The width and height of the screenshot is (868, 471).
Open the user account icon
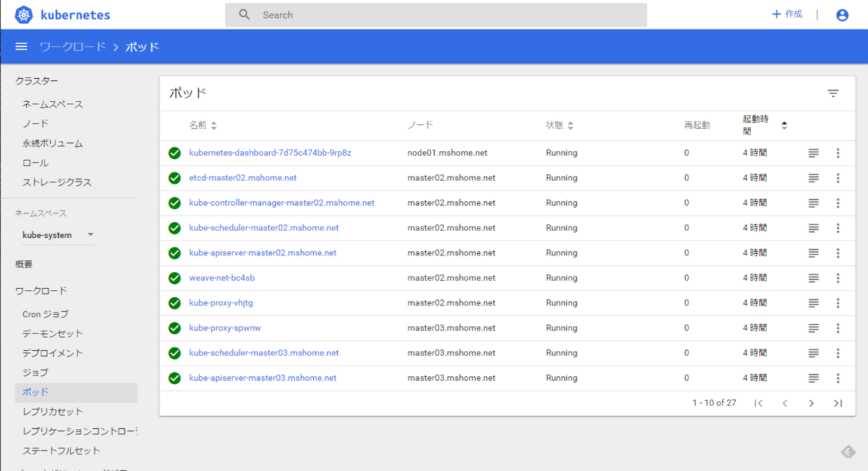pyautogui.click(x=842, y=15)
